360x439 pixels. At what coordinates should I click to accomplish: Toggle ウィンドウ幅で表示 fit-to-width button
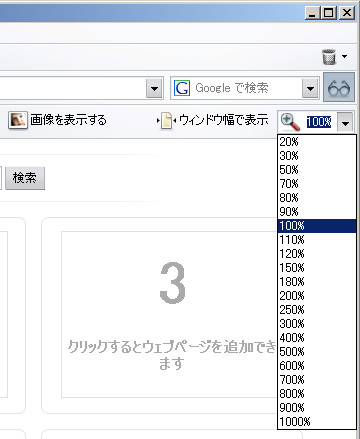213,120
